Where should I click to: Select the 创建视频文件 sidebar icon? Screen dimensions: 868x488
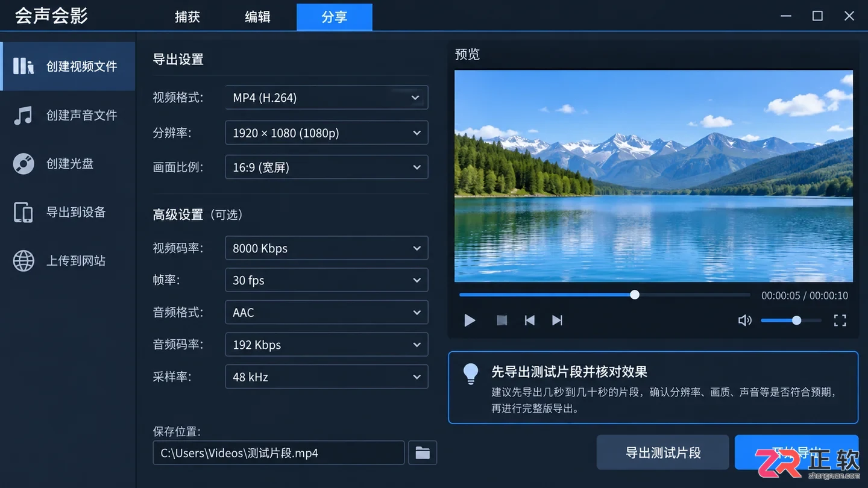(x=24, y=66)
